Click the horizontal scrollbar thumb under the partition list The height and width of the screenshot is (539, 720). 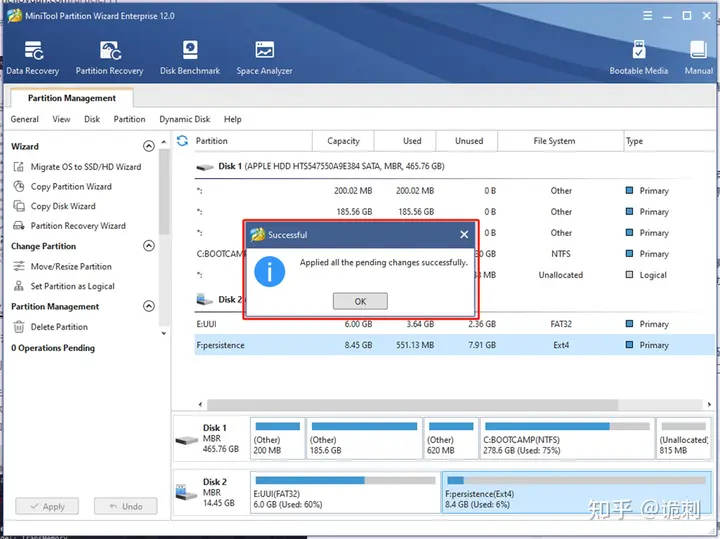[412, 404]
